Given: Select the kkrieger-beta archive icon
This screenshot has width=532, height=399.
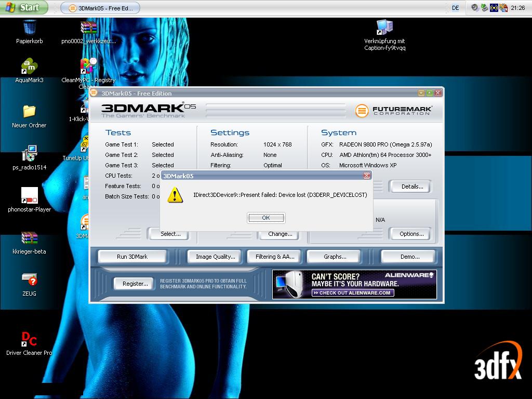Looking at the screenshot, I should click(30, 237).
